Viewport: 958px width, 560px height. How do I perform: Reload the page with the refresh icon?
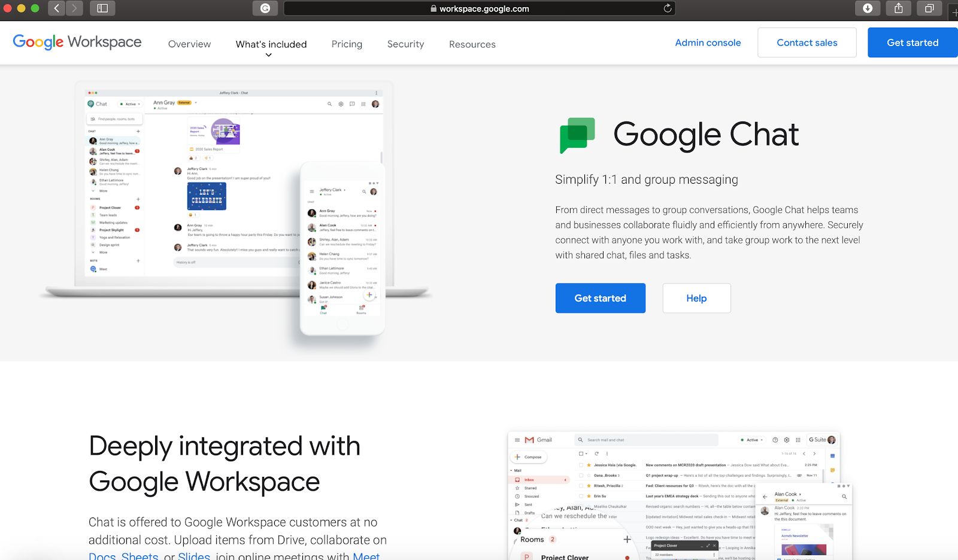click(668, 8)
